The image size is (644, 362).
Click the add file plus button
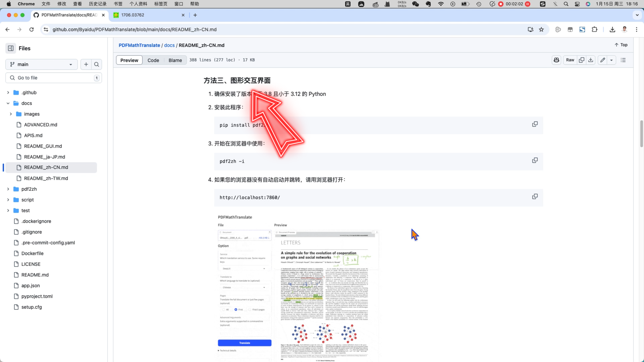point(86,65)
